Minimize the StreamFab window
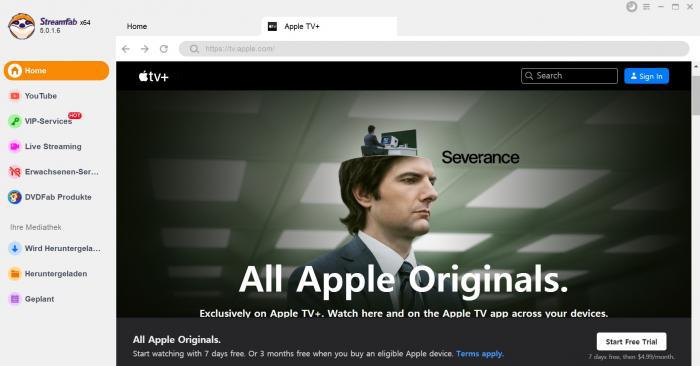 point(661,7)
